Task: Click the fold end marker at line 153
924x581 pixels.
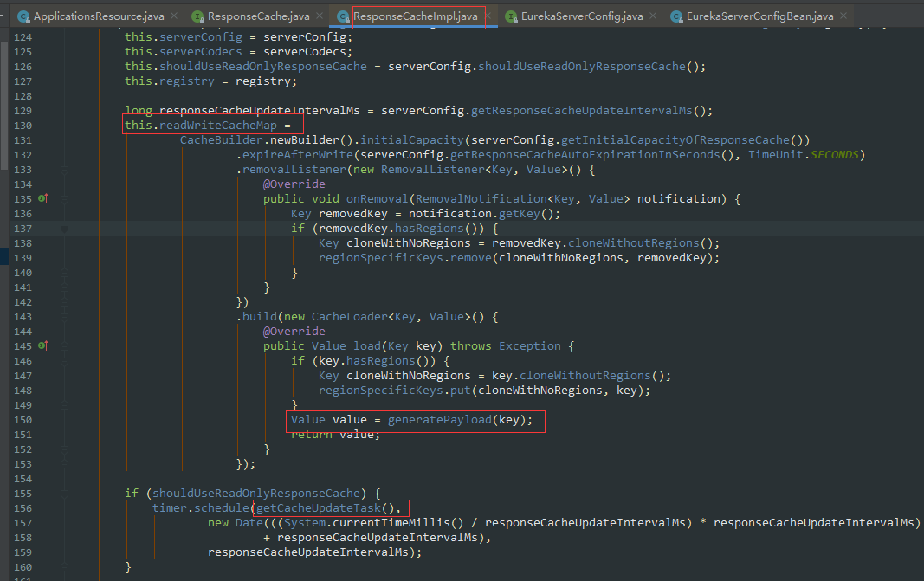Action: coord(64,464)
